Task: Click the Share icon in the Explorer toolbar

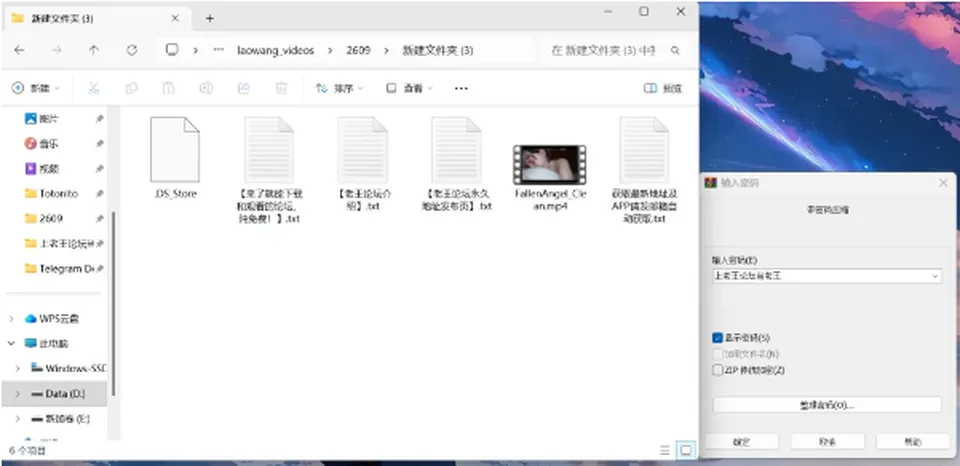Action: click(x=244, y=88)
